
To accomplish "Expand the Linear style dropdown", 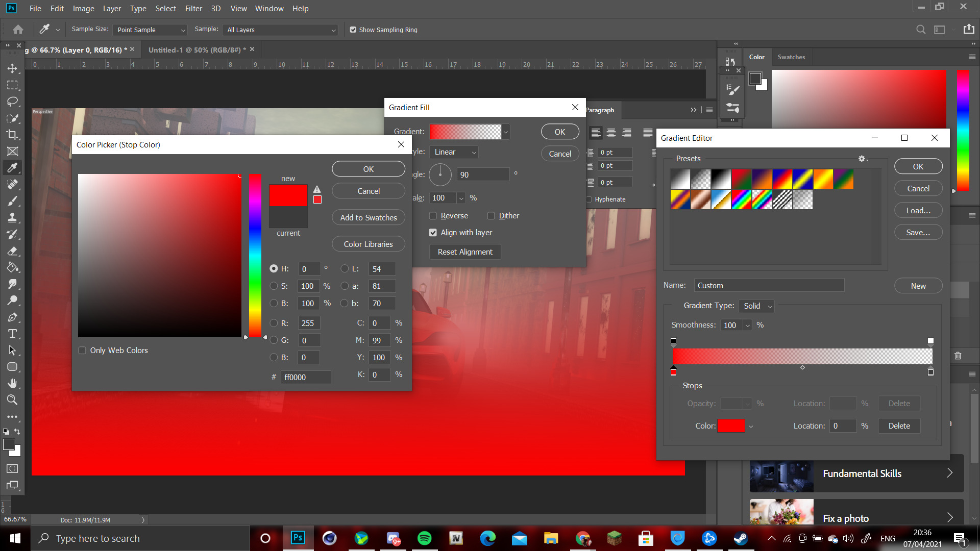I will [454, 152].
